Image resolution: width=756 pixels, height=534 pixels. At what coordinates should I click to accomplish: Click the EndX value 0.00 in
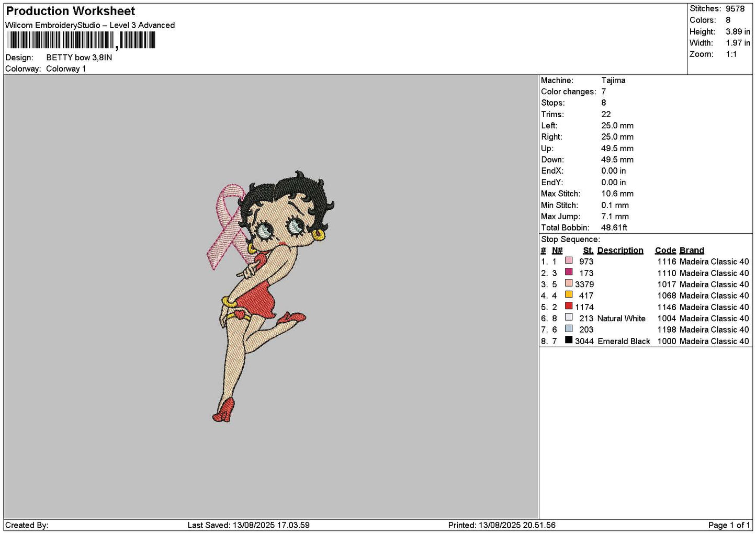tap(614, 171)
